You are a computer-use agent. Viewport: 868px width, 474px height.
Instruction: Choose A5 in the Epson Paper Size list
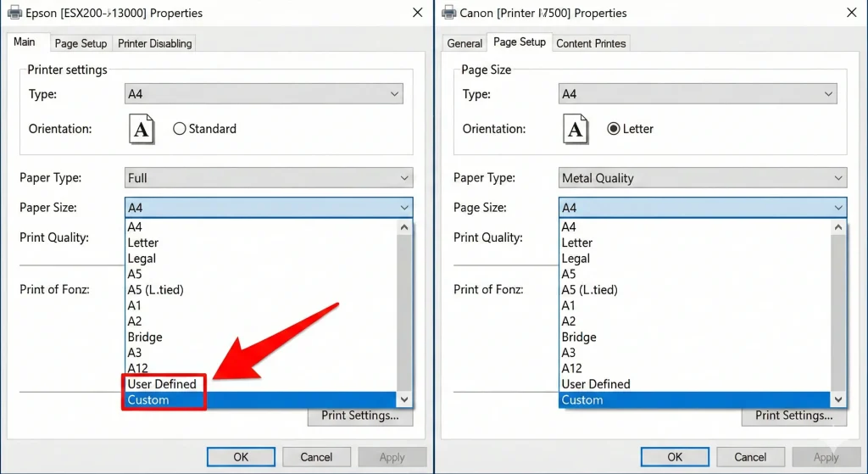pyautogui.click(x=261, y=274)
